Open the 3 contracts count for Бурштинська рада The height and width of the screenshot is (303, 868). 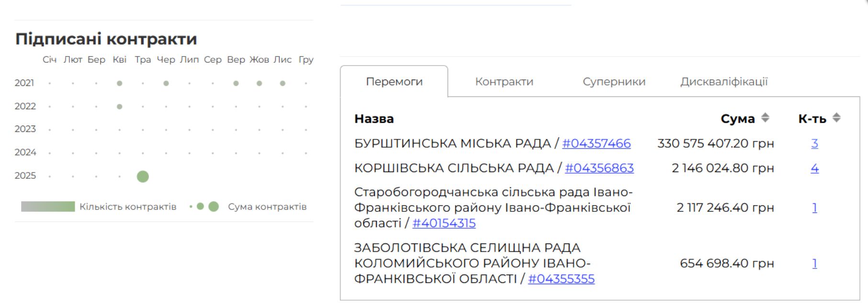coord(814,143)
